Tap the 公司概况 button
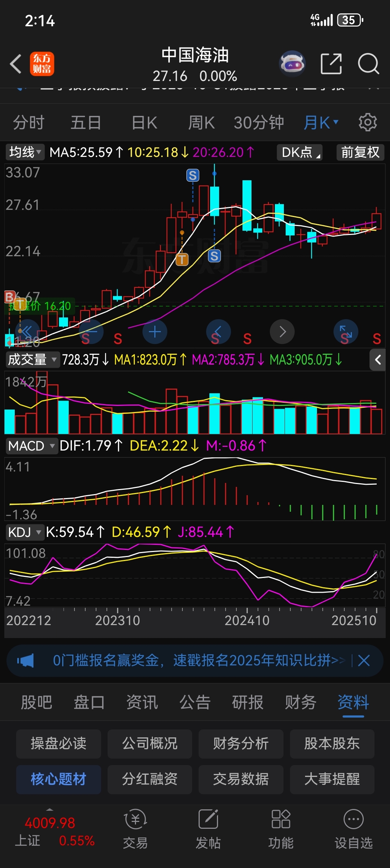 (x=150, y=743)
